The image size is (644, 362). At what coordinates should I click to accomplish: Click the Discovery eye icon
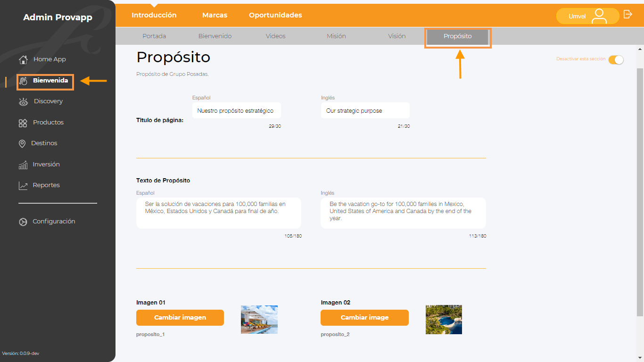coord(24,102)
